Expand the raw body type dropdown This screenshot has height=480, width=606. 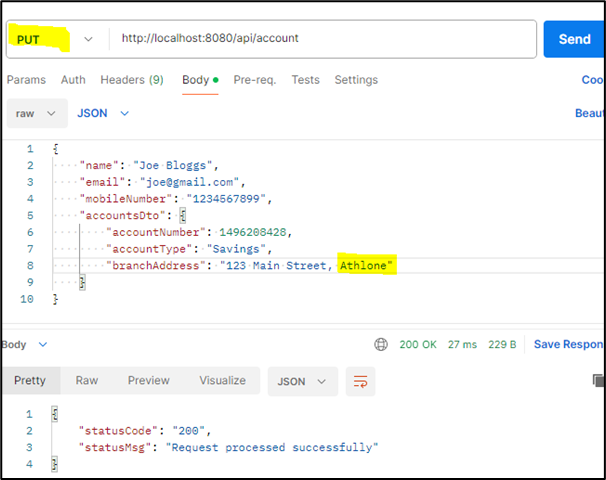(33, 114)
